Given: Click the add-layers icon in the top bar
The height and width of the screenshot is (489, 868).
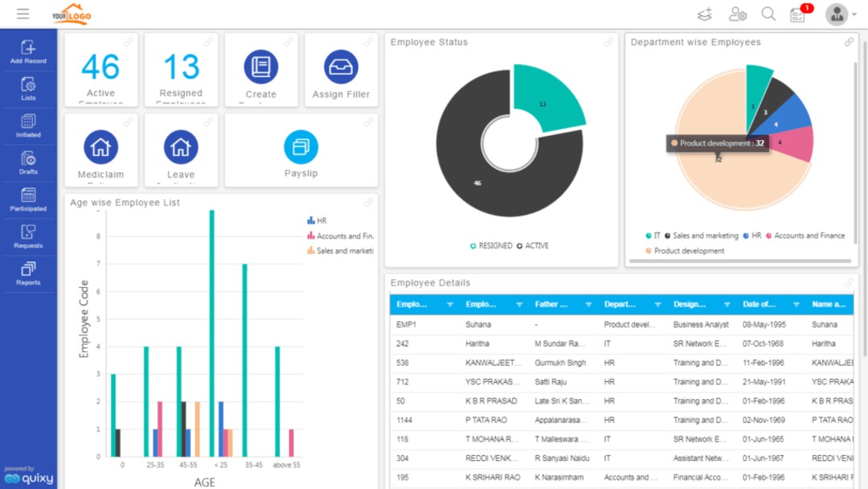Looking at the screenshot, I should click(x=705, y=14).
